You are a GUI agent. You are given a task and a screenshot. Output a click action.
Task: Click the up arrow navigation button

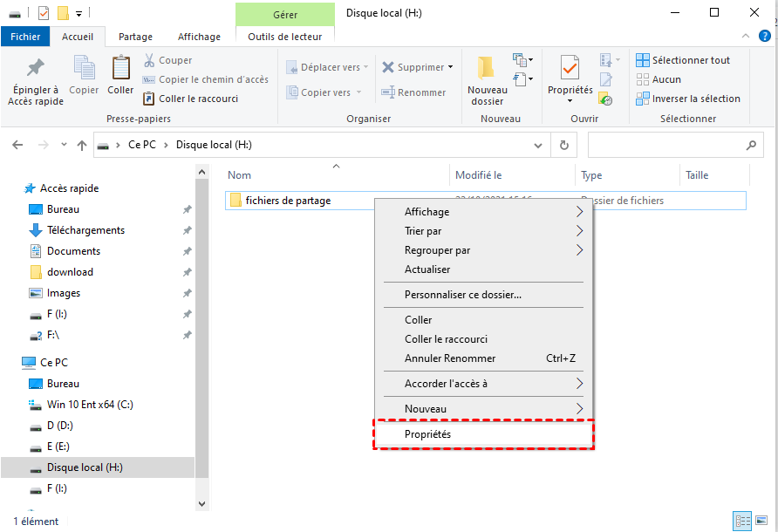click(82, 146)
